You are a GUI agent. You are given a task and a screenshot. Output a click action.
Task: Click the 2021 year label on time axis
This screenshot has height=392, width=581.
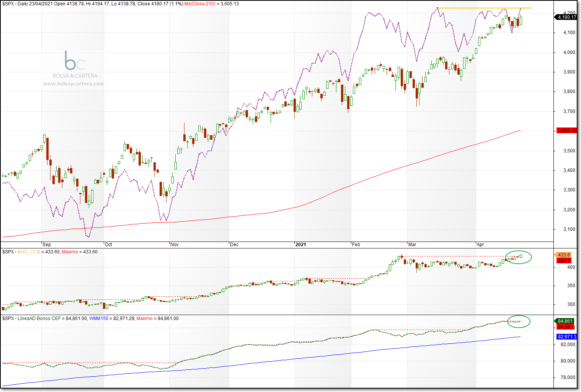(300, 245)
